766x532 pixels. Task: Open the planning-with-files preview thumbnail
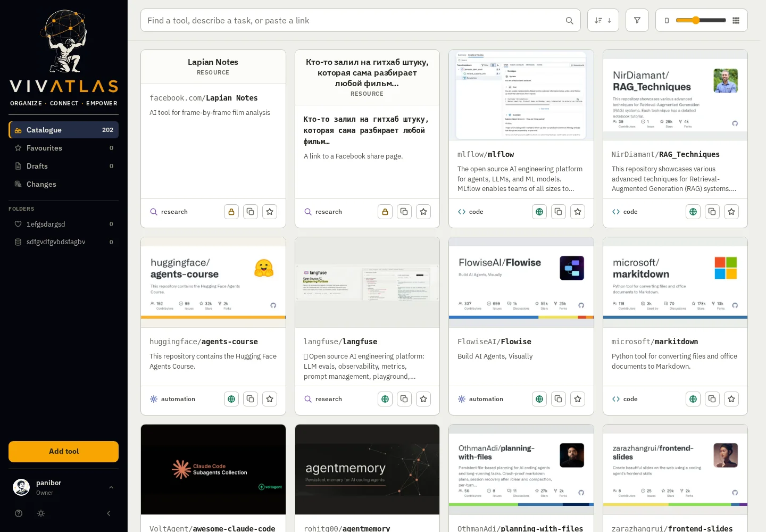[521, 469]
